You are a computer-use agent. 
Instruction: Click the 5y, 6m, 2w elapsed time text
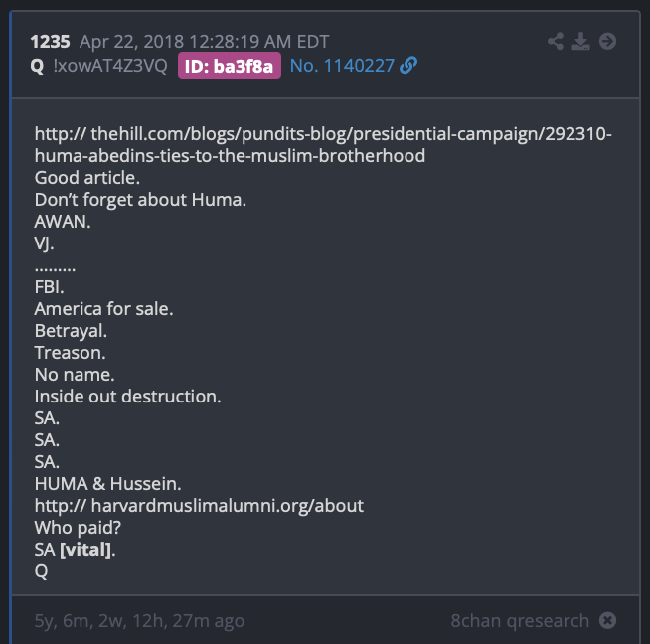coord(139,621)
